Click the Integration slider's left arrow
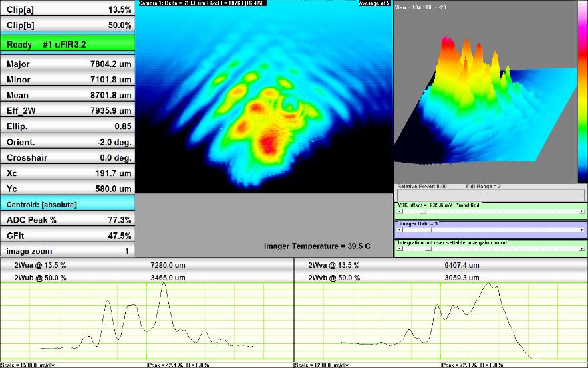 pos(398,248)
